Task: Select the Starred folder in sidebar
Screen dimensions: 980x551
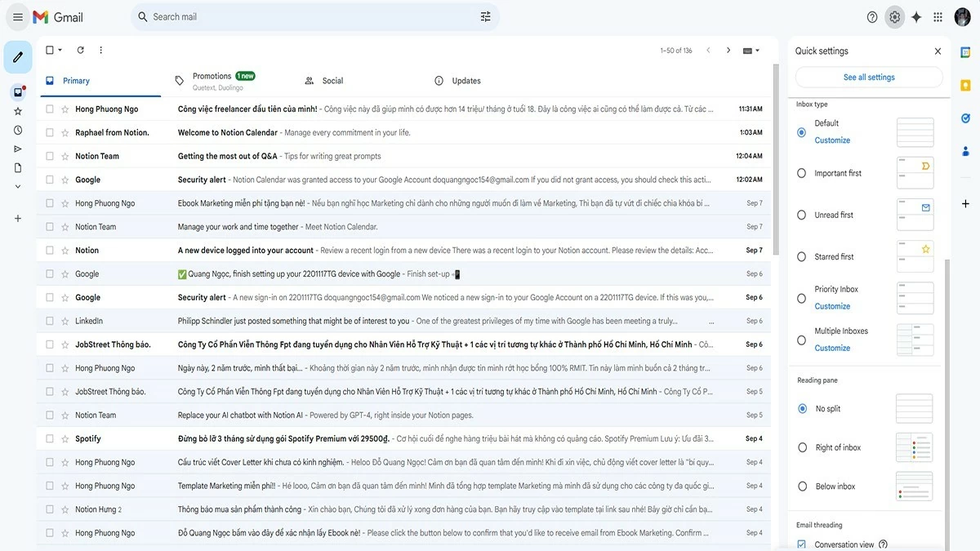Action: 18,112
